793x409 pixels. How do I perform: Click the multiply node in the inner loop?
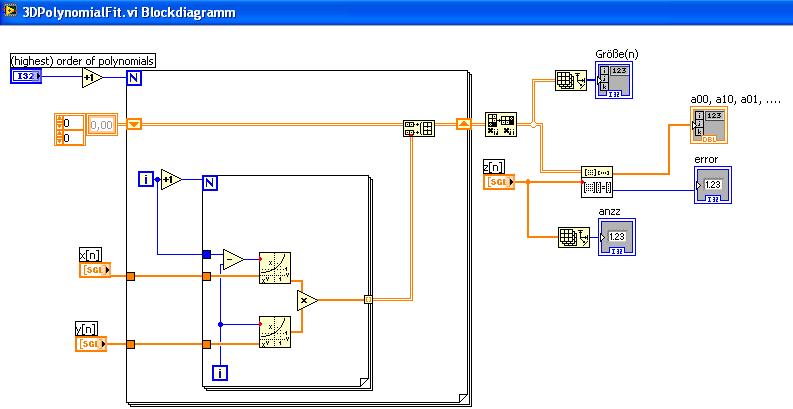point(307,300)
